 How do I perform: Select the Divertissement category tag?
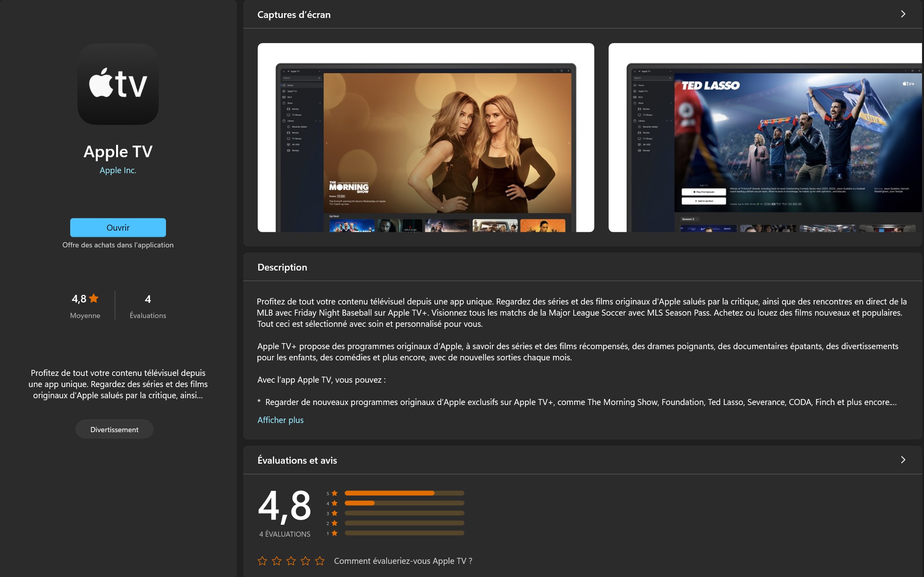(x=114, y=429)
